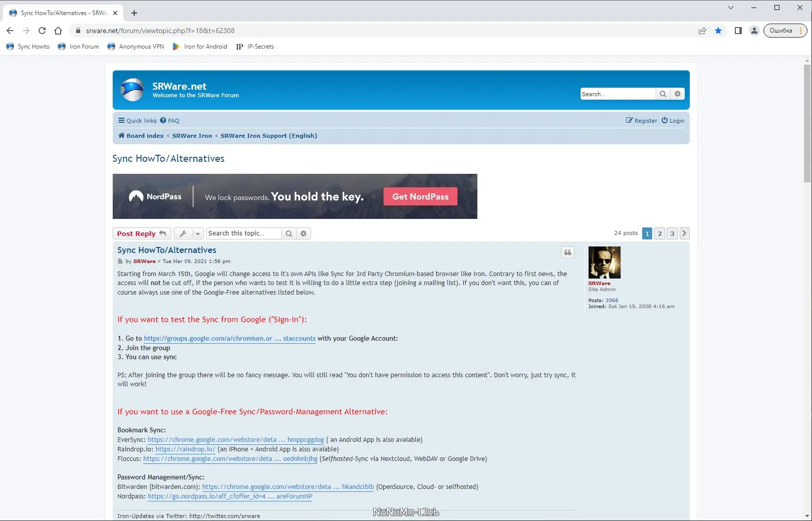Open the Nordpass affiliate link
Screen dimensions: 812x521
(x=230, y=496)
